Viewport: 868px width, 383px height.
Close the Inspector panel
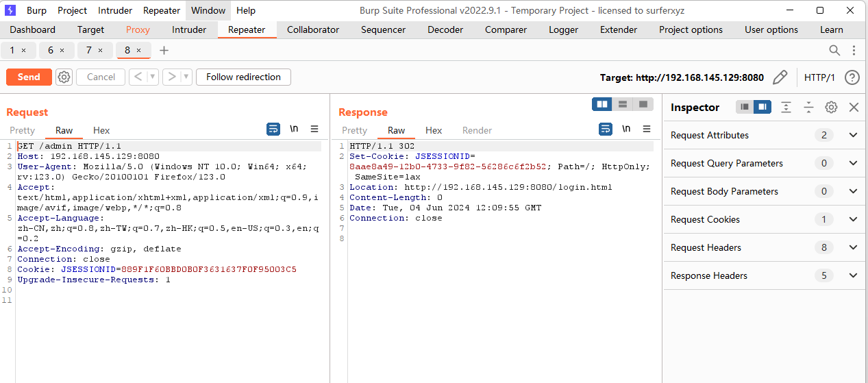(x=854, y=107)
